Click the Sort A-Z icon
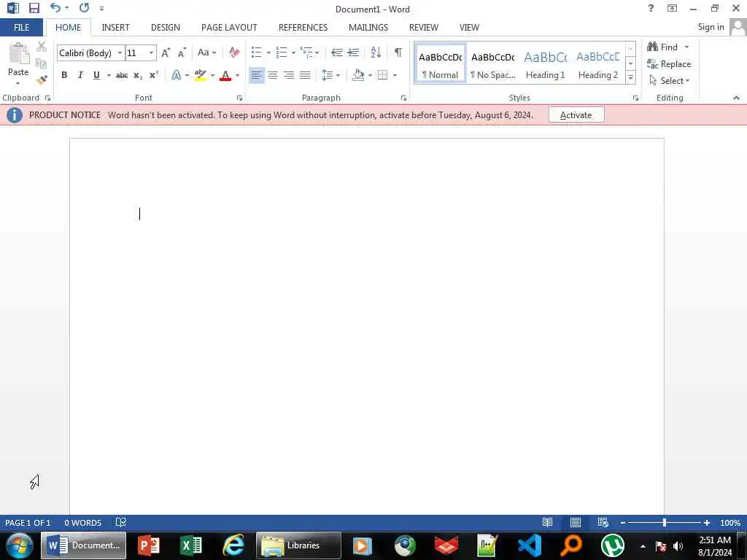This screenshot has height=560, width=747. click(376, 52)
